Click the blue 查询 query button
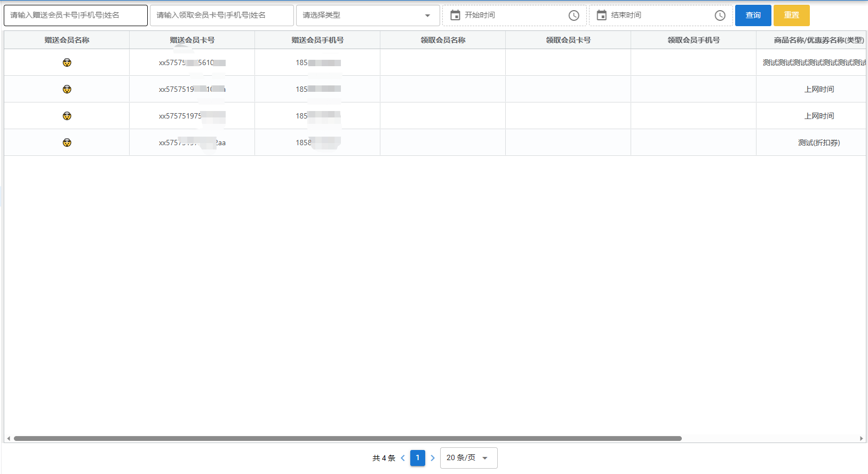The width and height of the screenshot is (868, 474). pyautogui.click(x=753, y=15)
